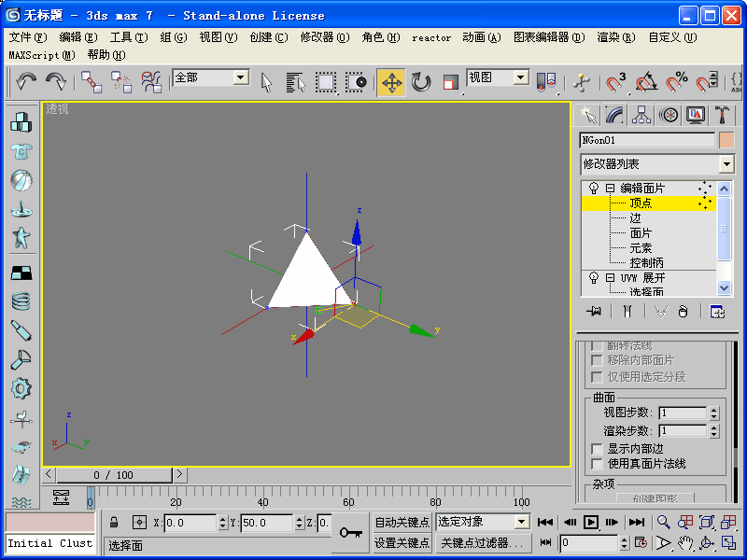The image size is (747, 560).
Task: Click the object color swatch beside NGon01
Action: click(726, 140)
